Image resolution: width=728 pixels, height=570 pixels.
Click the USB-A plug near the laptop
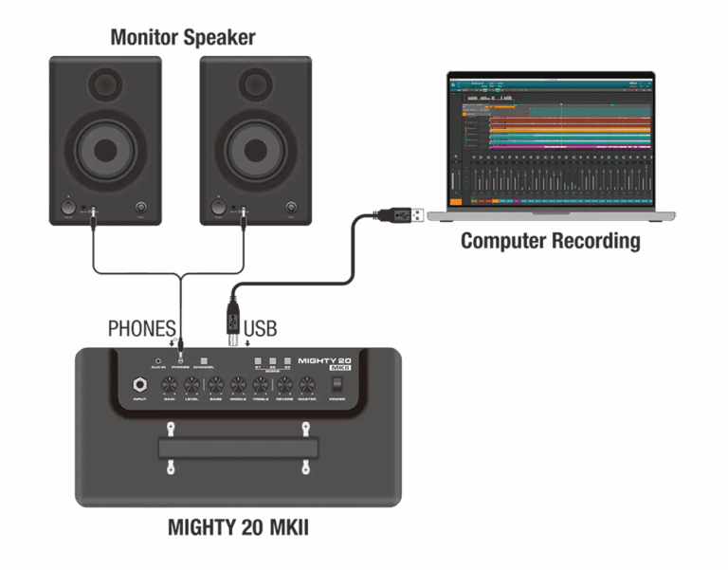coord(401,215)
